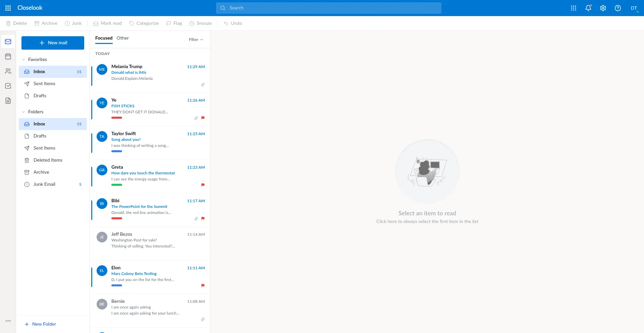Screen dimensions: 644x333
Task: Open the Tasks checkmark icon
Action: [x=8, y=86]
